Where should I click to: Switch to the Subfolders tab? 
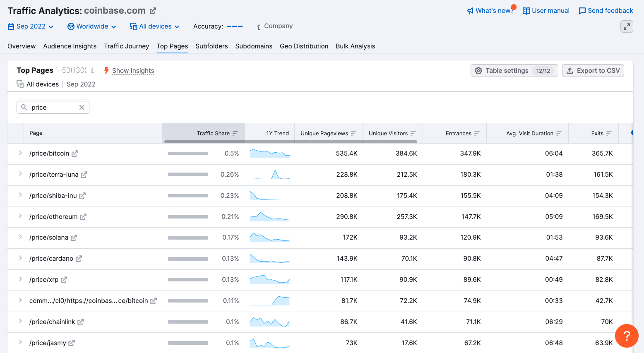pyautogui.click(x=211, y=46)
